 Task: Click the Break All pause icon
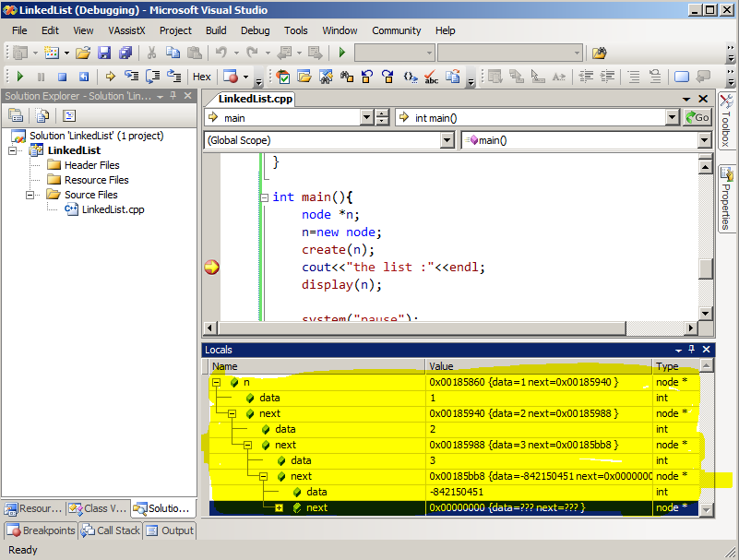(41, 77)
